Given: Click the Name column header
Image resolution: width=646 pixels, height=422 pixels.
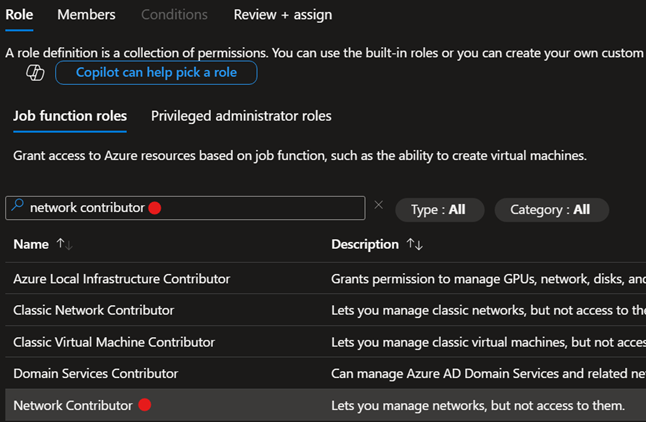Looking at the screenshot, I should pos(31,244).
